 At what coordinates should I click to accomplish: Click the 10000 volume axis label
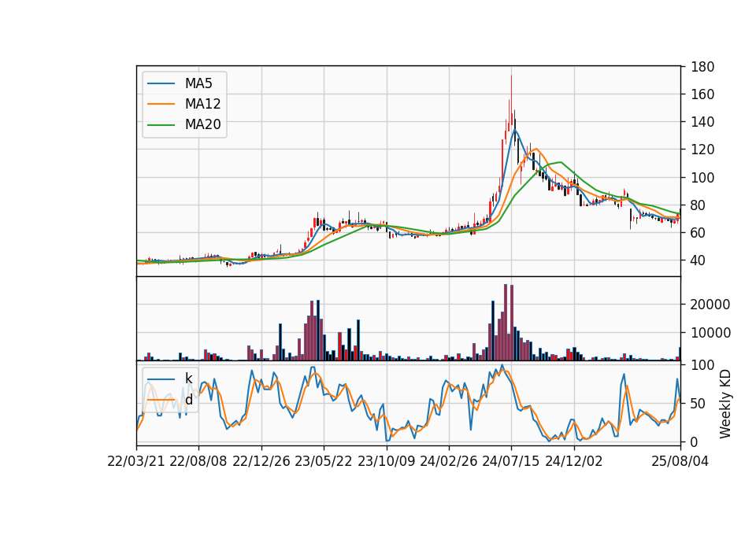pyautogui.click(x=710, y=333)
